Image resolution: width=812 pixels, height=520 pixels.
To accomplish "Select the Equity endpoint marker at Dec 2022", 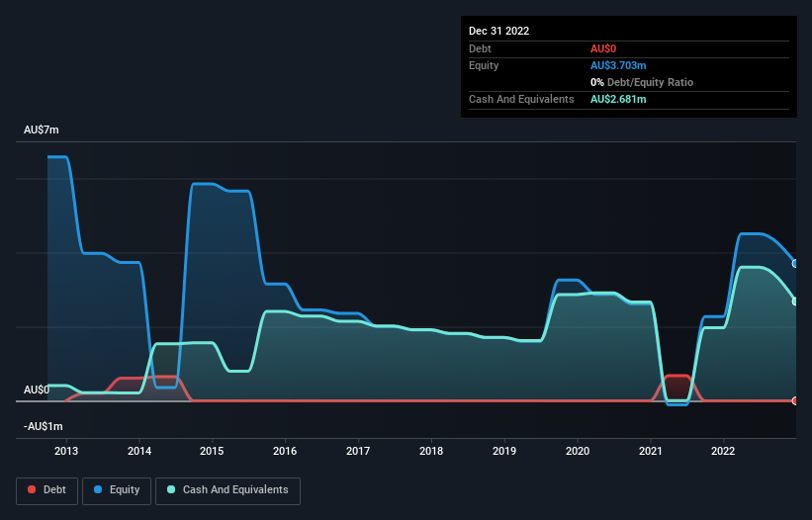I will point(795,263).
